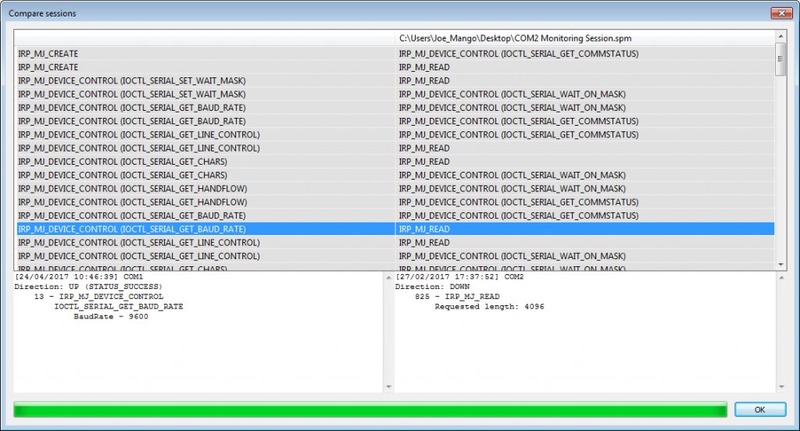Click the green comparison progress bar
The height and width of the screenshot is (431, 800).
coord(370,410)
